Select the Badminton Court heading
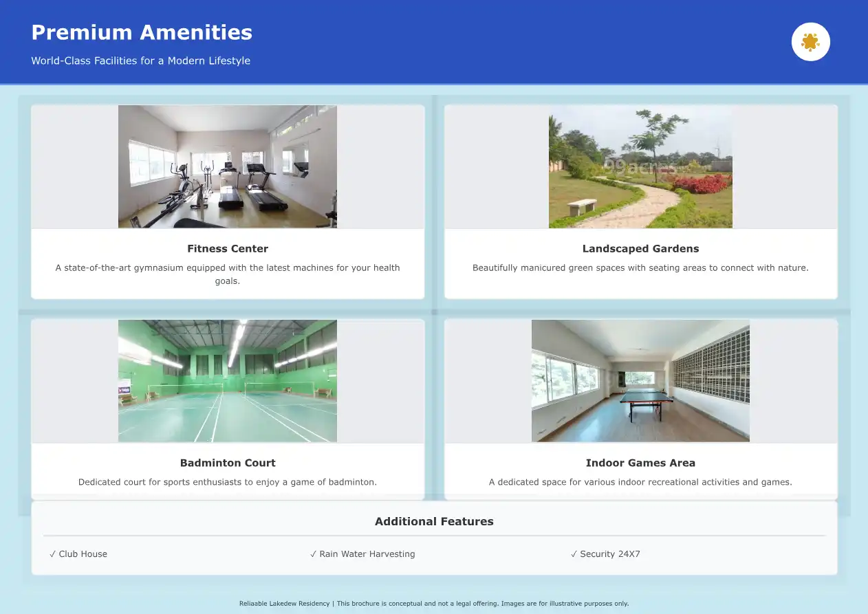The width and height of the screenshot is (868, 614). (x=228, y=463)
